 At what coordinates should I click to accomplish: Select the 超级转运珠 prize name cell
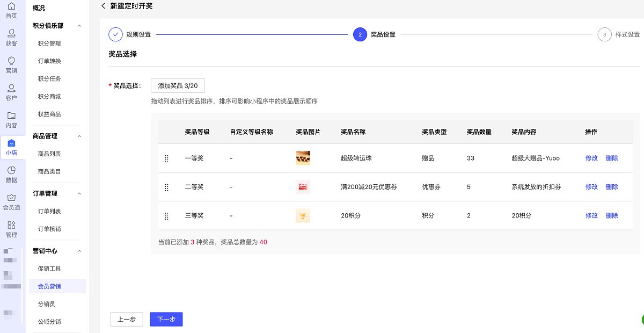(357, 158)
